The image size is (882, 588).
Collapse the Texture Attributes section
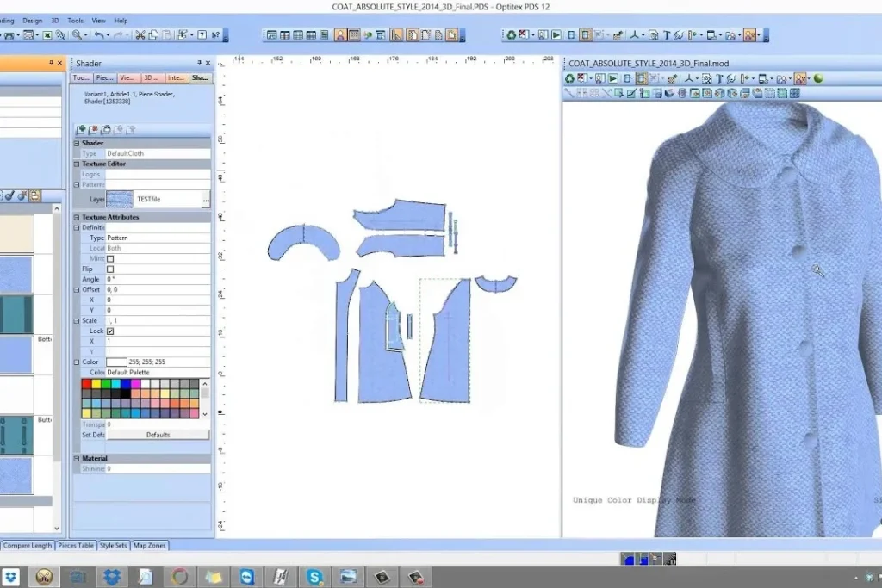[77, 217]
